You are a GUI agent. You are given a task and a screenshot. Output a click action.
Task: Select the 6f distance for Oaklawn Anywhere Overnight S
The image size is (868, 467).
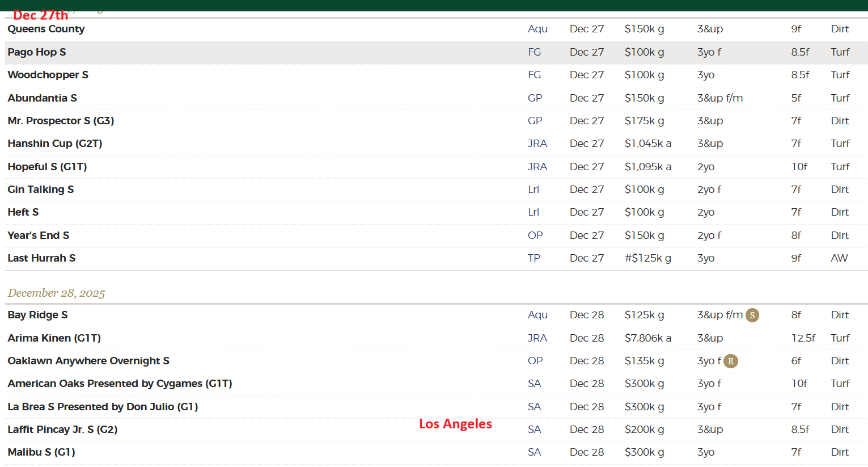[796, 361]
